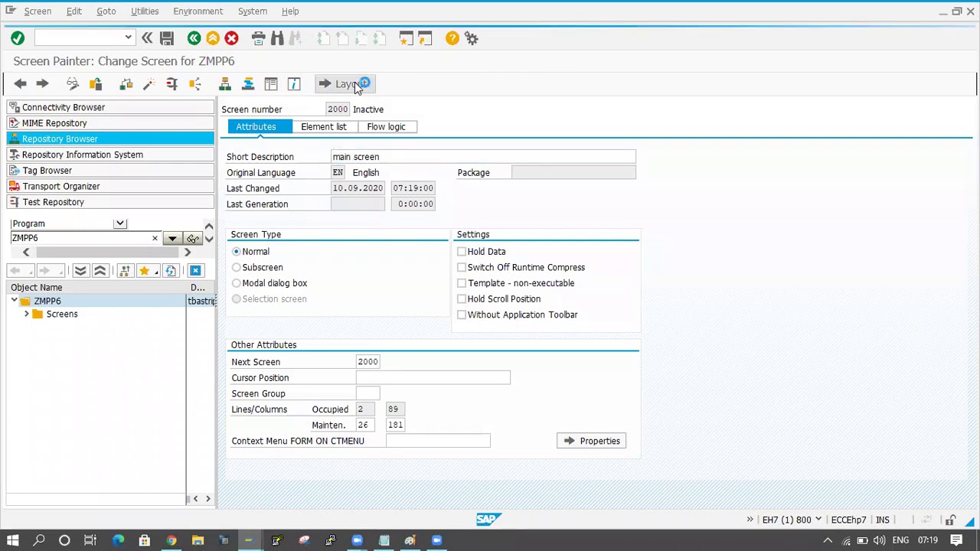
Task: Enable the Hold Data checkbox
Action: (462, 252)
